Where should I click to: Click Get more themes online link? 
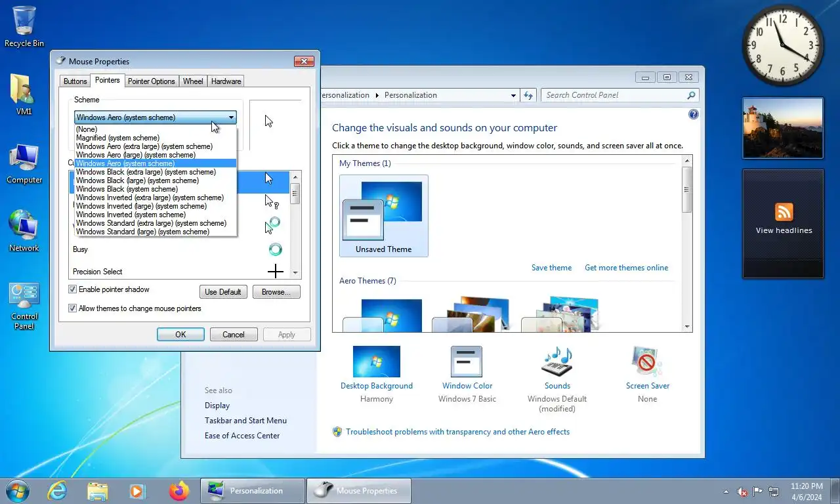[626, 268]
